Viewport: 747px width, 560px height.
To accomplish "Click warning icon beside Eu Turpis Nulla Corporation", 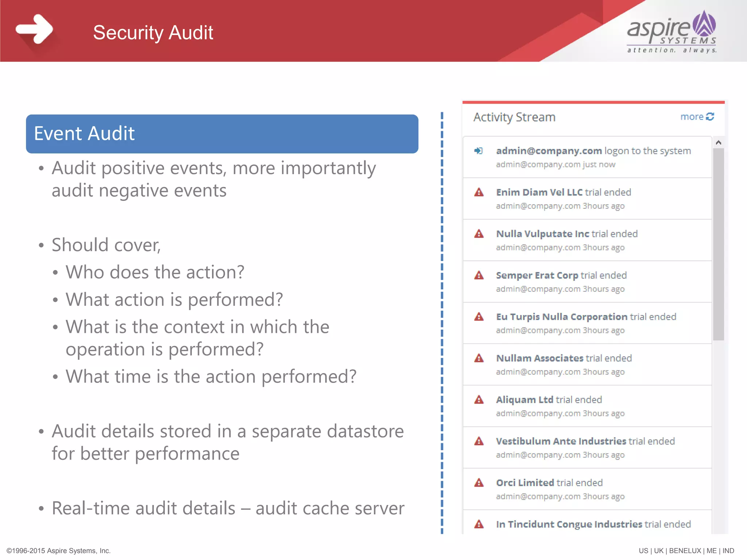I will 479,317.
